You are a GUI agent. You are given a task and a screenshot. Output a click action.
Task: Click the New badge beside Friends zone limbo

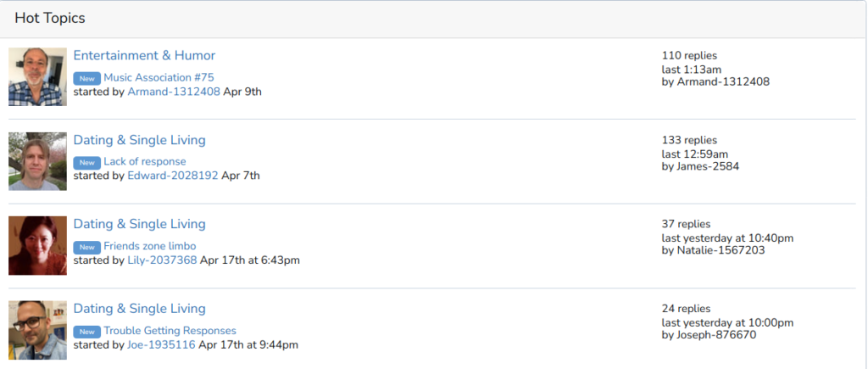(87, 247)
